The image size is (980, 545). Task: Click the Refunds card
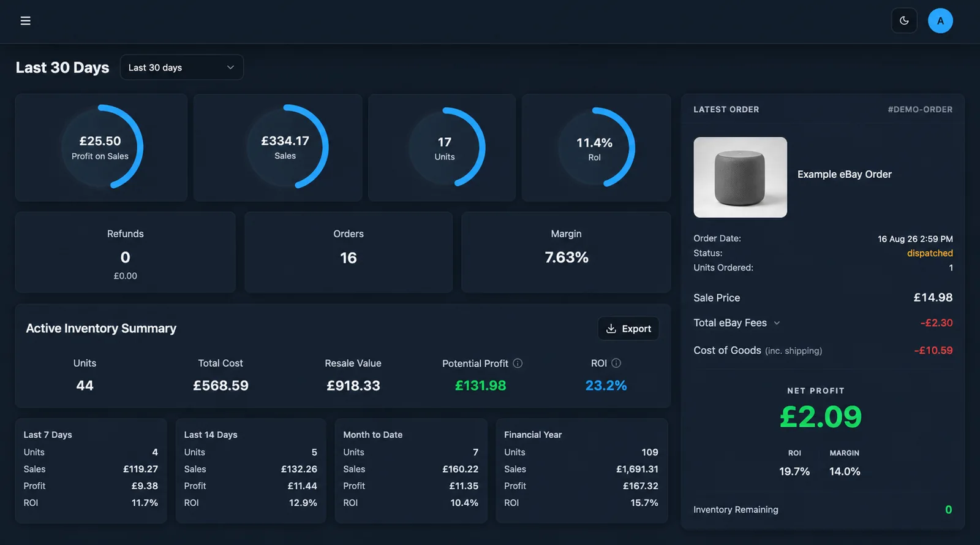pyautogui.click(x=126, y=252)
